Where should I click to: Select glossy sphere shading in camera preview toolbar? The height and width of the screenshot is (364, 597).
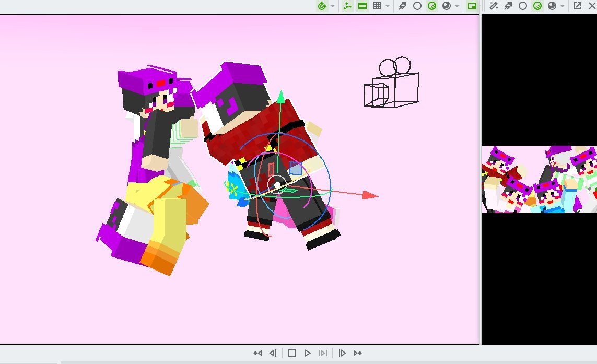click(x=552, y=6)
